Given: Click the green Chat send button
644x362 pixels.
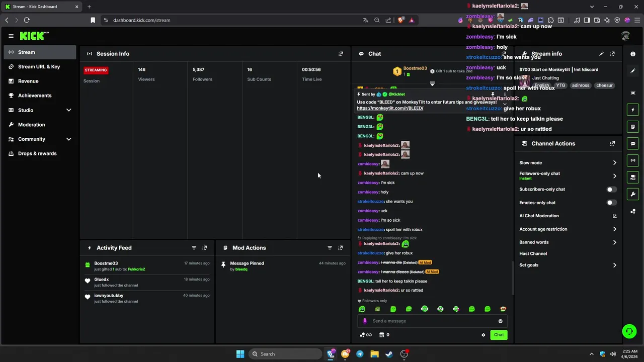Looking at the screenshot, I should tap(499, 335).
